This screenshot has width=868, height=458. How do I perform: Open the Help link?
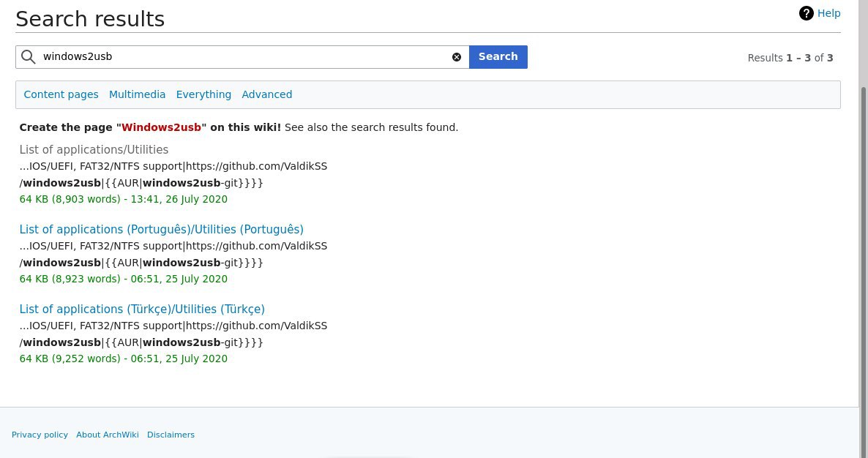click(x=828, y=13)
